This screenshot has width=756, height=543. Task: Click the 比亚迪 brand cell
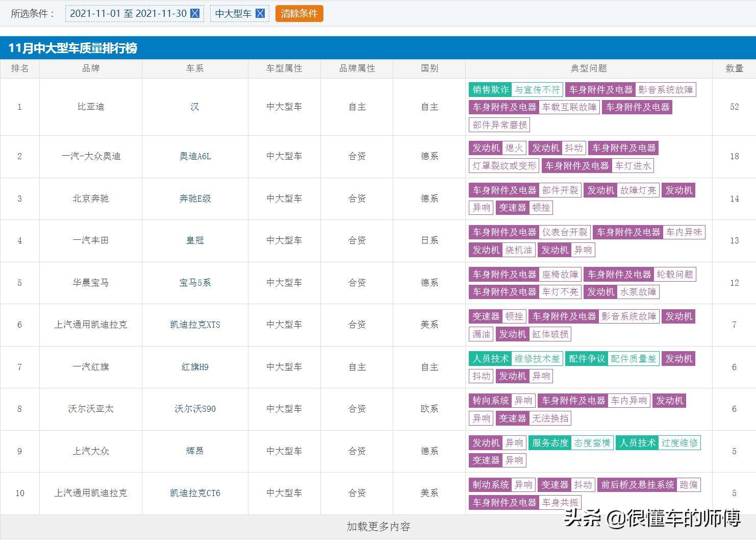[x=91, y=107]
